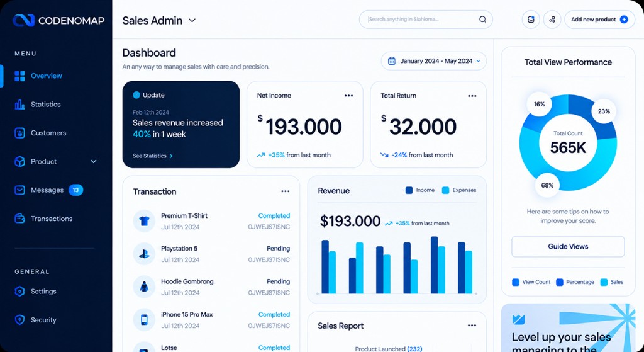Click the Total Count 565K center
The width and height of the screenshot is (644, 352).
[568, 143]
